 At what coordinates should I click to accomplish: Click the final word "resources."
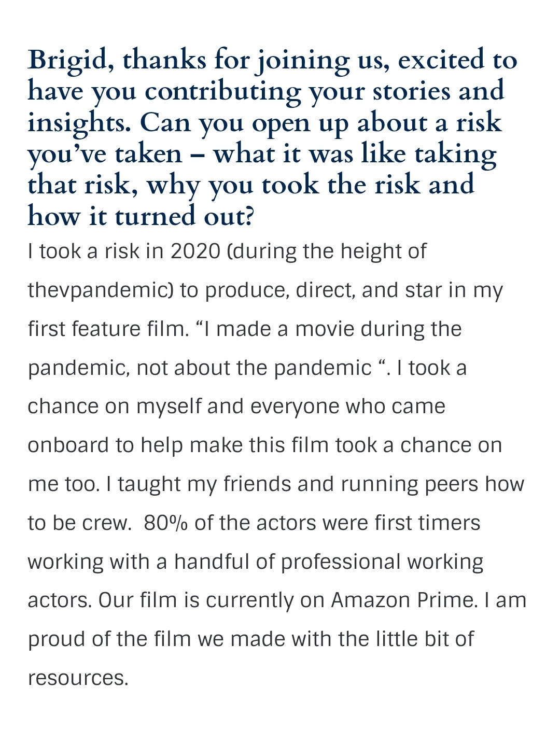click(78, 678)
